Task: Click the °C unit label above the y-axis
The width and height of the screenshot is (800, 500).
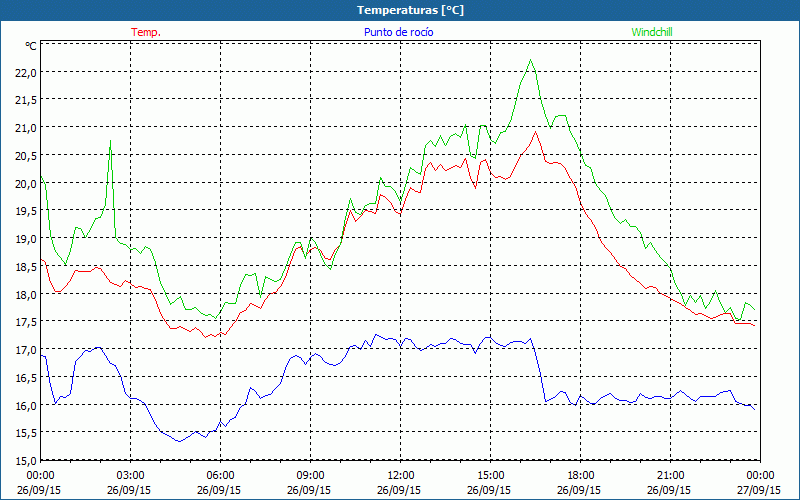Action: (30, 46)
